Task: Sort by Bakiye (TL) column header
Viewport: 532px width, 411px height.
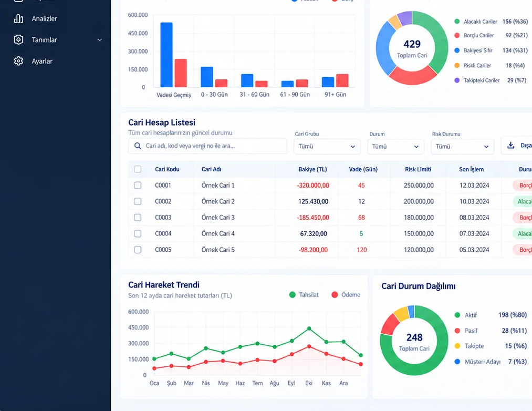Action: click(312, 169)
